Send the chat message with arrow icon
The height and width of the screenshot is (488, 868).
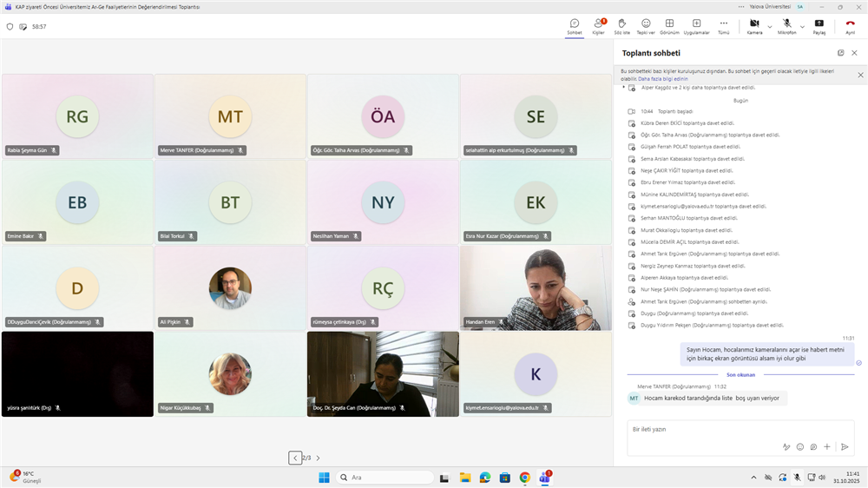coord(844,446)
